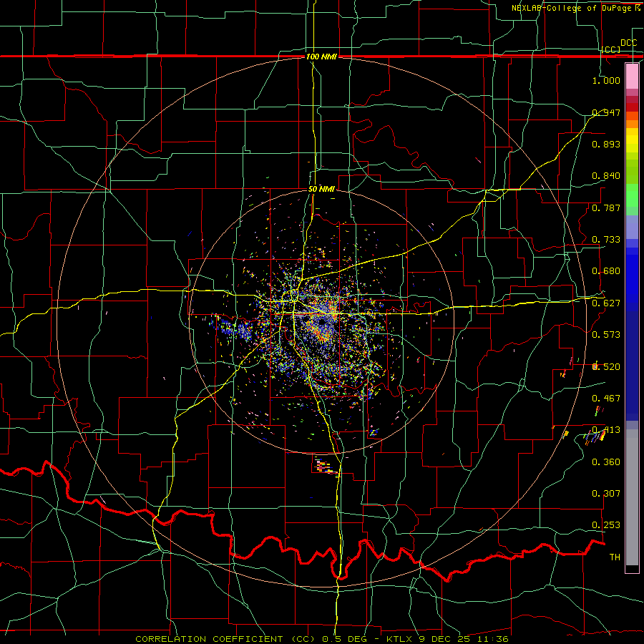Image resolution: width=644 pixels, height=644 pixels.
Task: Select the 0.787 color scale value
Action: [x=606, y=208]
